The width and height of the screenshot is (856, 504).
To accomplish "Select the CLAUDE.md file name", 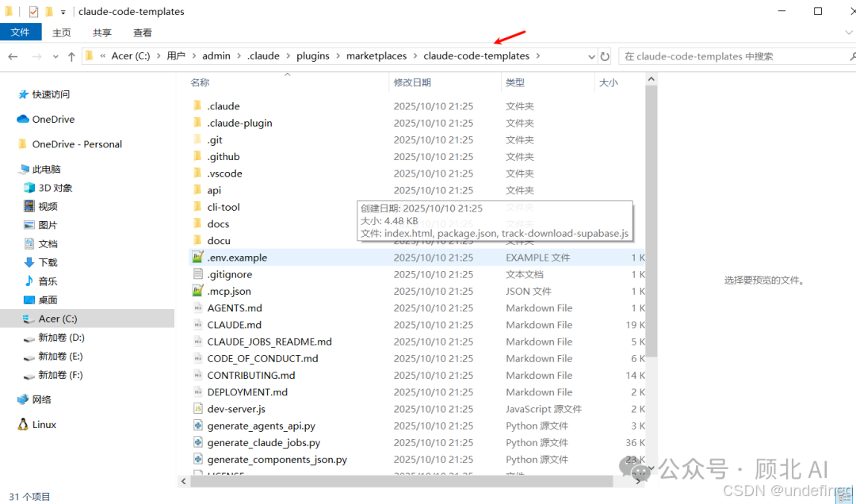I will [234, 325].
